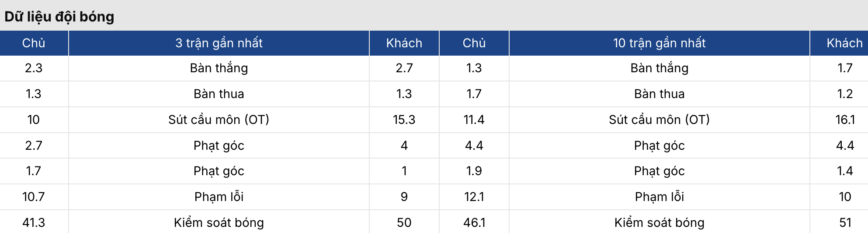Click the 51 away possession value

(x=845, y=222)
